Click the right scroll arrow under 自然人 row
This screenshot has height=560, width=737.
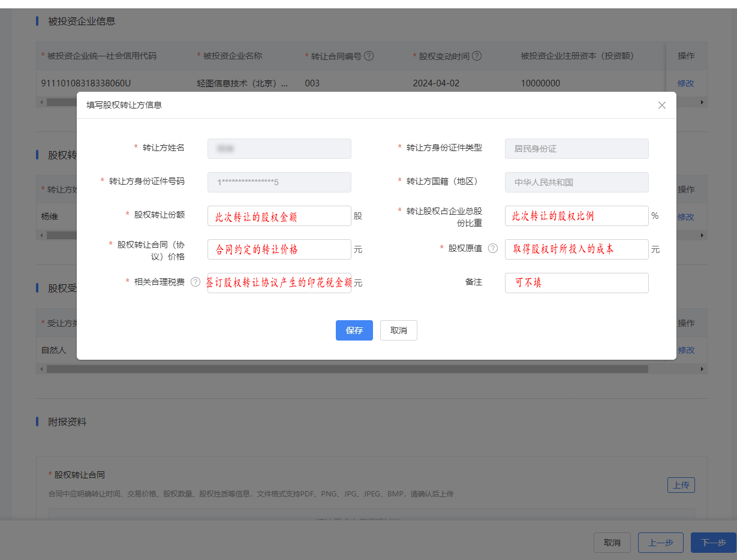(702, 369)
